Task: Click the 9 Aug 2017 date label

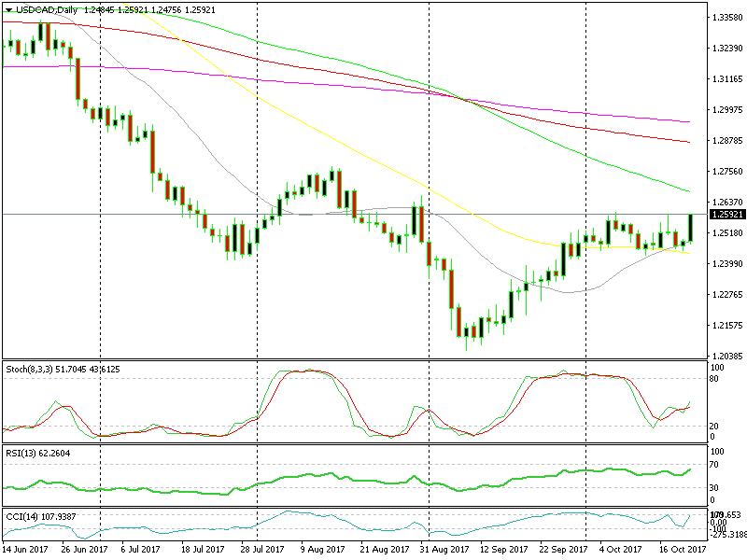Action: tap(322, 549)
